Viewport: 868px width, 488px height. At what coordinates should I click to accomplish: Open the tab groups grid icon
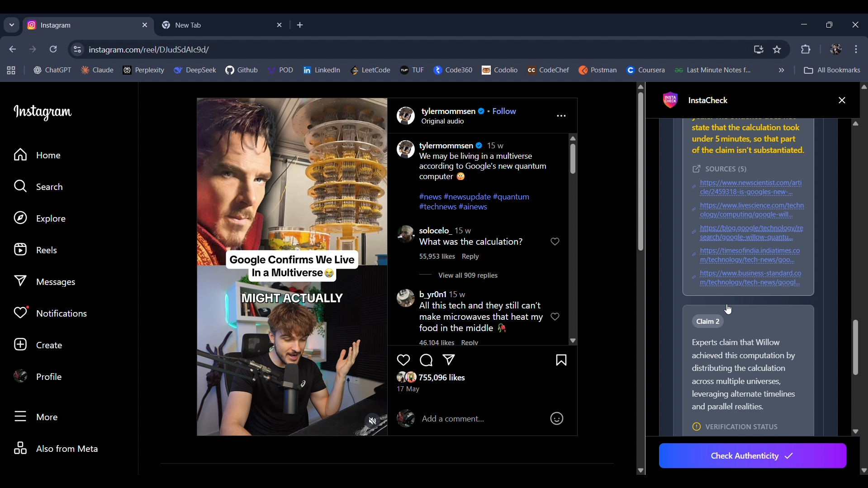click(x=11, y=70)
